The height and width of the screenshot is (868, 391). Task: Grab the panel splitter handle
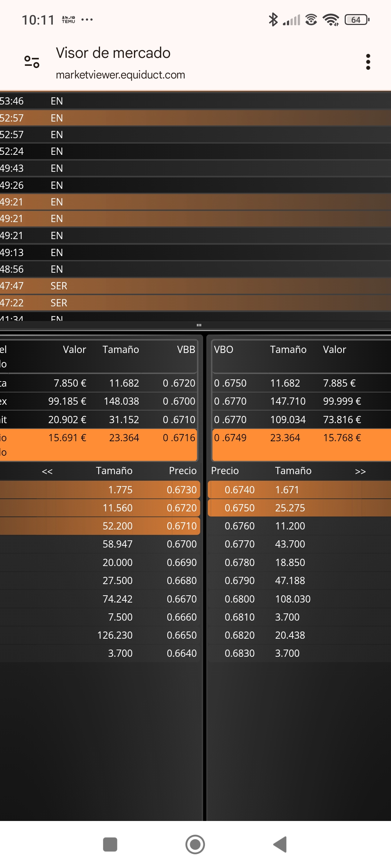[x=199, y=325]
